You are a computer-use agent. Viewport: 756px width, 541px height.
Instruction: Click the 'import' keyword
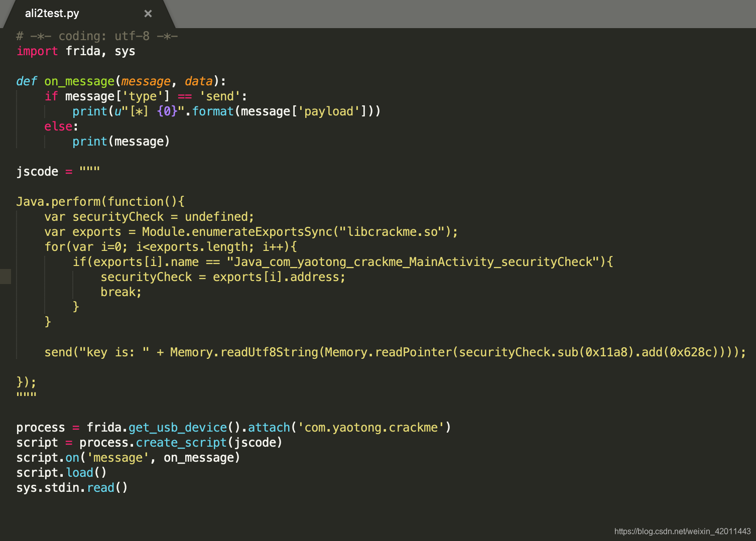[x=37, y=51]
